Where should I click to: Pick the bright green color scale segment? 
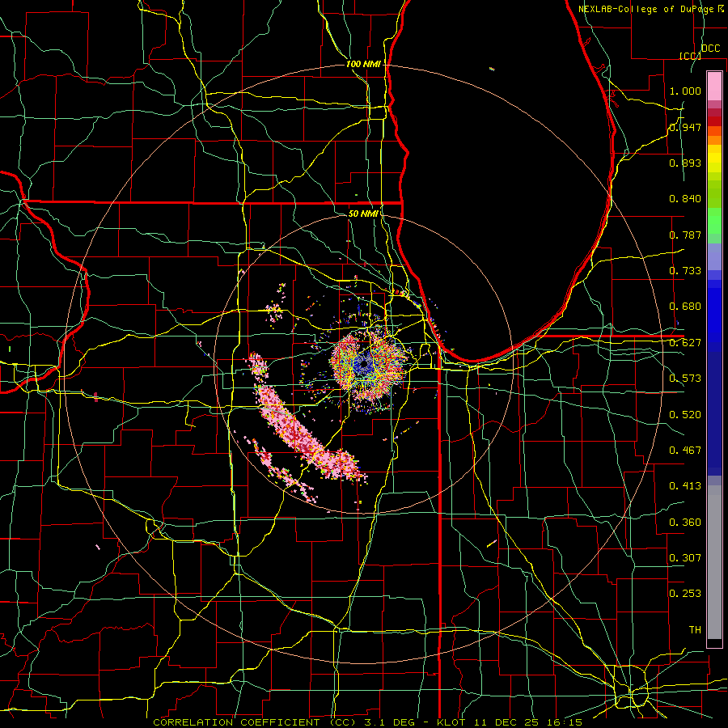click(714, 221)
